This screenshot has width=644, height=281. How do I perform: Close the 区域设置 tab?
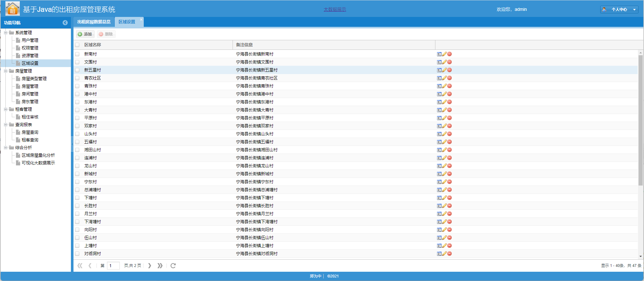141,19
